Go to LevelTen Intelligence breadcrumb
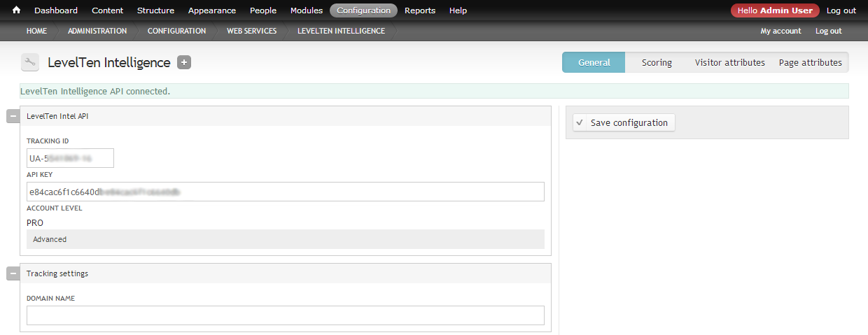This screenshot has height=335, width=868. [x=341, y=31]
